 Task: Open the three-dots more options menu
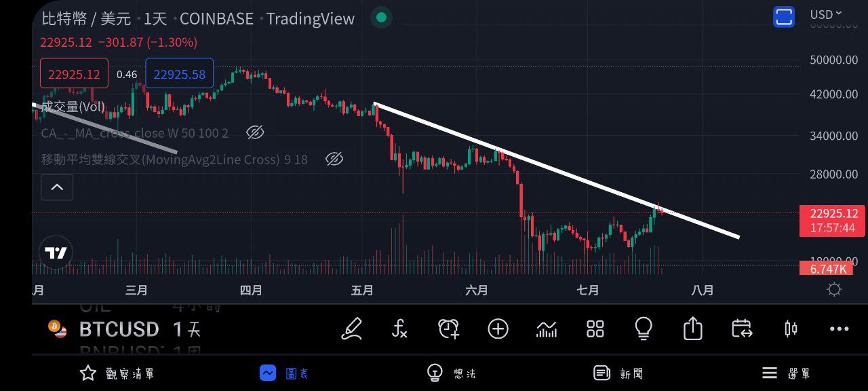[840, 329]
